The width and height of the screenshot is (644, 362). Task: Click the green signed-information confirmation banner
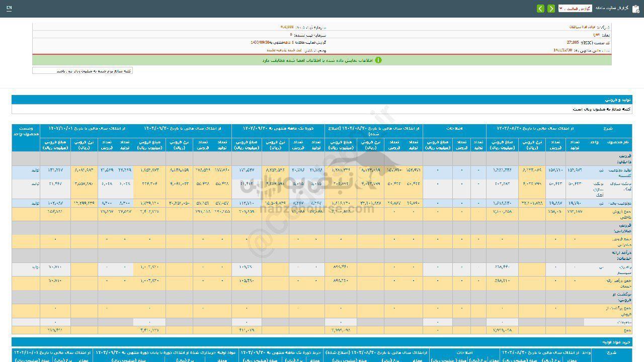pos(322,60)
